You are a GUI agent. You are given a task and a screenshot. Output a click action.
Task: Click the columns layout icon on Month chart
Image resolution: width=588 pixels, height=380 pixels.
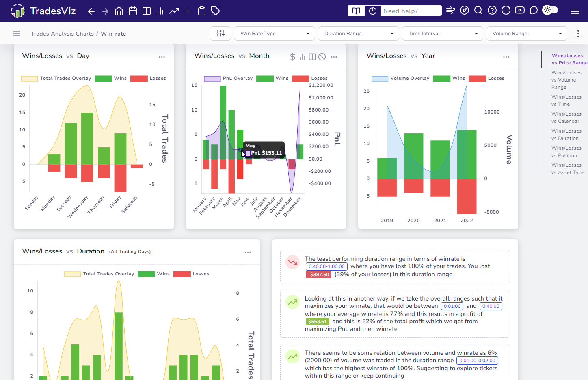[312, 57]
